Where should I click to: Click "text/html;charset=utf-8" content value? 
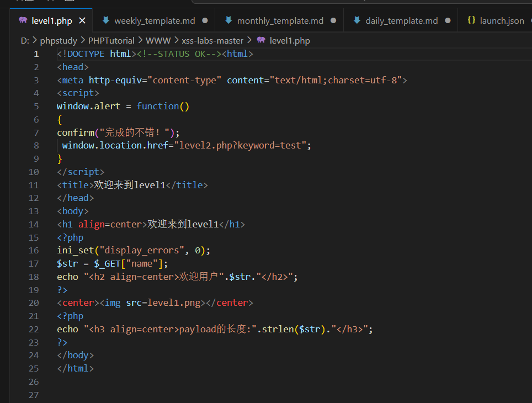(x=336, y=81)
